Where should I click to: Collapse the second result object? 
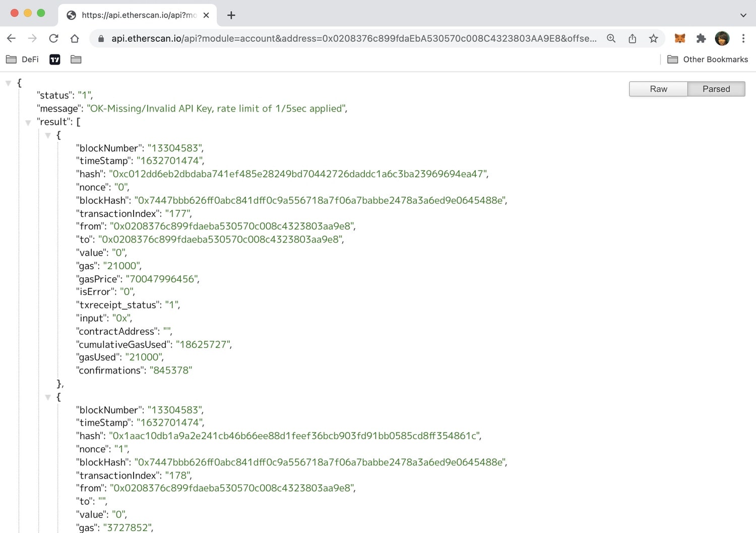[x=48, y=397]
